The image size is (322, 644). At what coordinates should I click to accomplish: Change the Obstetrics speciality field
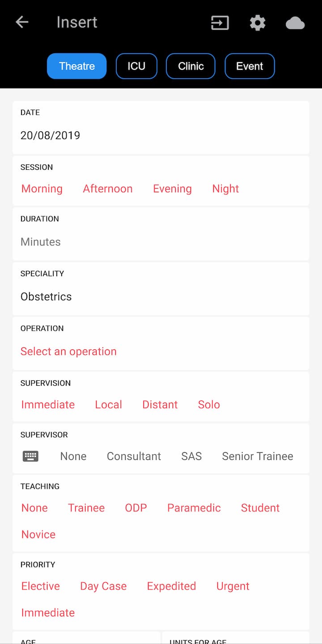tap(46, 297)
